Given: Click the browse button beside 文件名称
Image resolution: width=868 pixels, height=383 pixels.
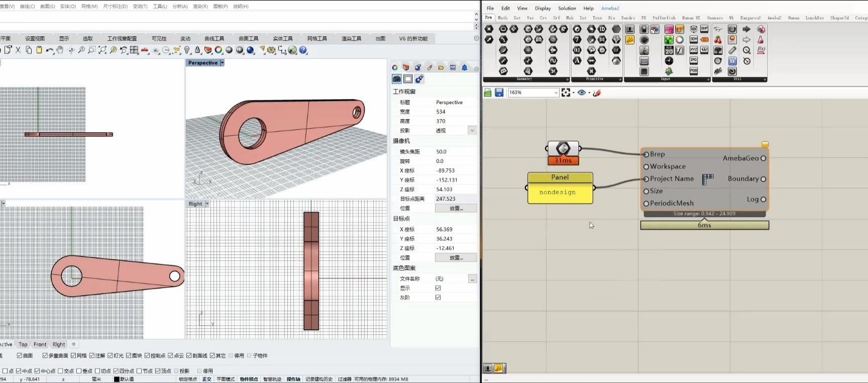Looking at the screenshot, I should 472,279.
